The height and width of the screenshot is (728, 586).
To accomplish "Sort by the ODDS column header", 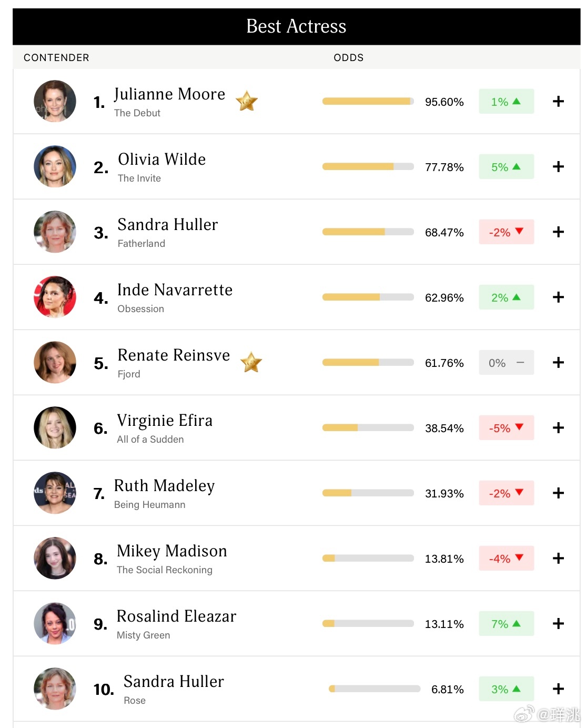I will [349, 57].
